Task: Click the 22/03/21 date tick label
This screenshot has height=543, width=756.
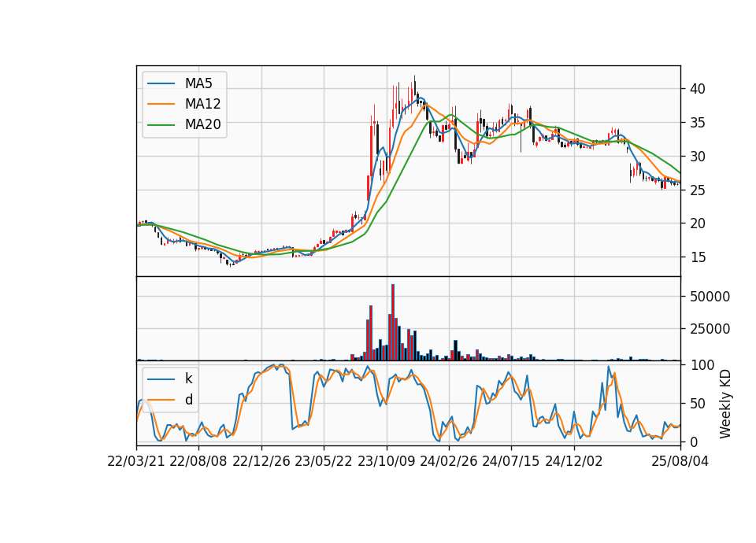Action: point(136,462)
